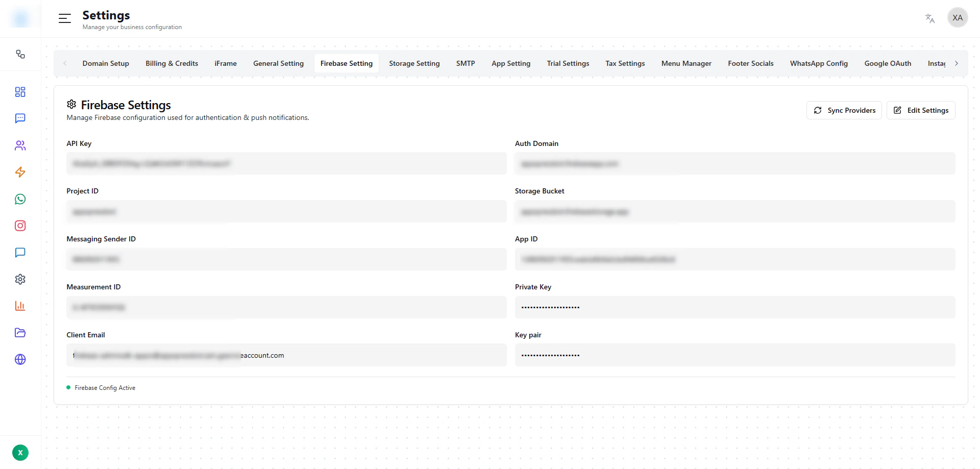This screenshot has height=469, width=980.
Task: Click the Key pair masked field
Action: [x=735, y=355]
